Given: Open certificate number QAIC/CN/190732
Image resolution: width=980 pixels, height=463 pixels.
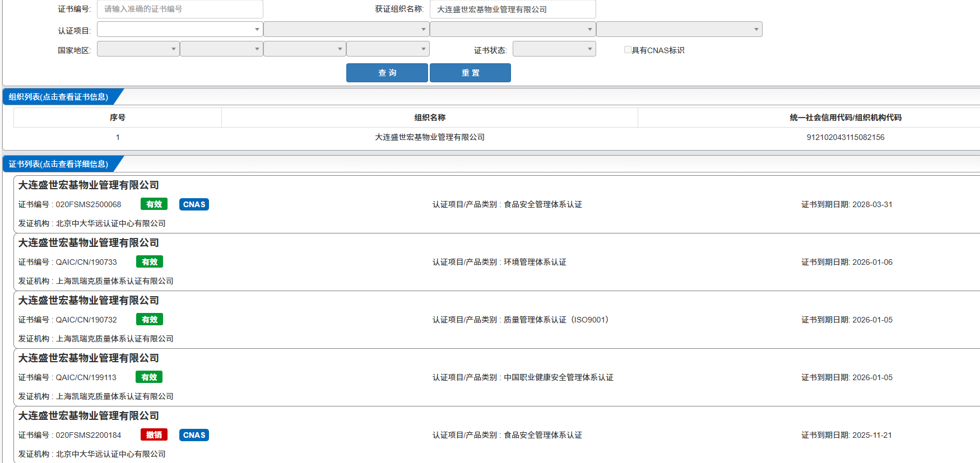Looking at the screenshot, I should 86,320.
